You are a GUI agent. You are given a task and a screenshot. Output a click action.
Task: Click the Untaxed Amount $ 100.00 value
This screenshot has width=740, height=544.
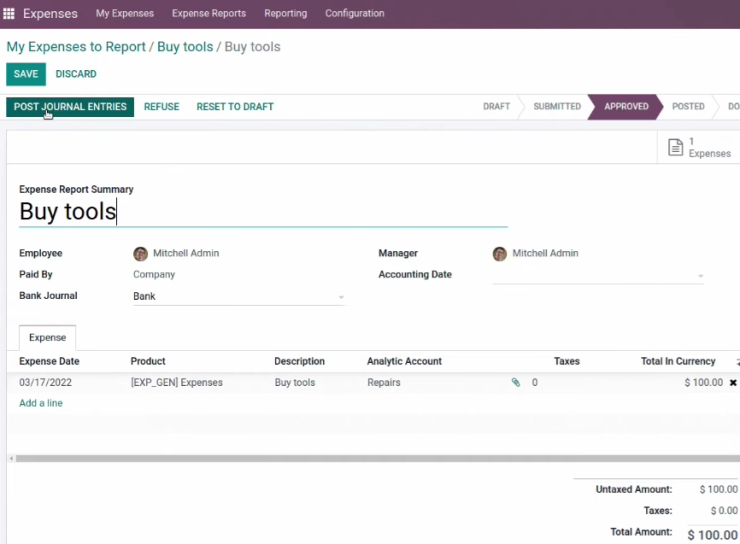click(718, 489)
